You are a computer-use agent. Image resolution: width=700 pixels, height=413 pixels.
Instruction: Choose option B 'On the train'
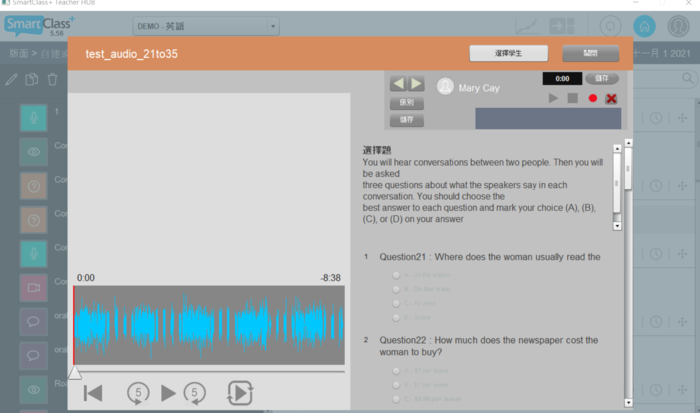click(x=397, y=288)
